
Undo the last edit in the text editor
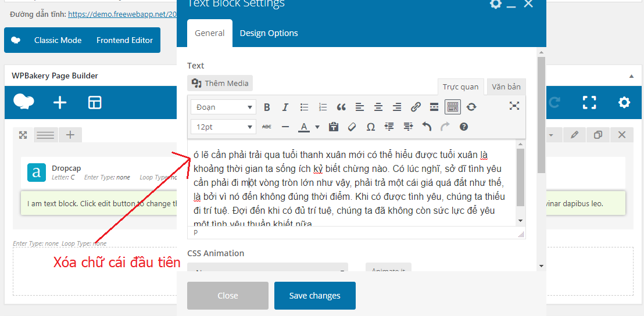(x=427, y=127)
